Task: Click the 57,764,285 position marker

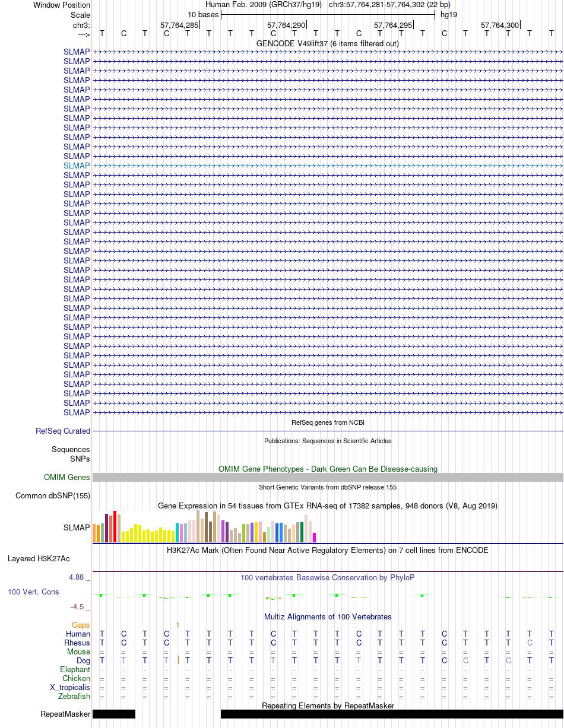Action: (x=179, y=26)
